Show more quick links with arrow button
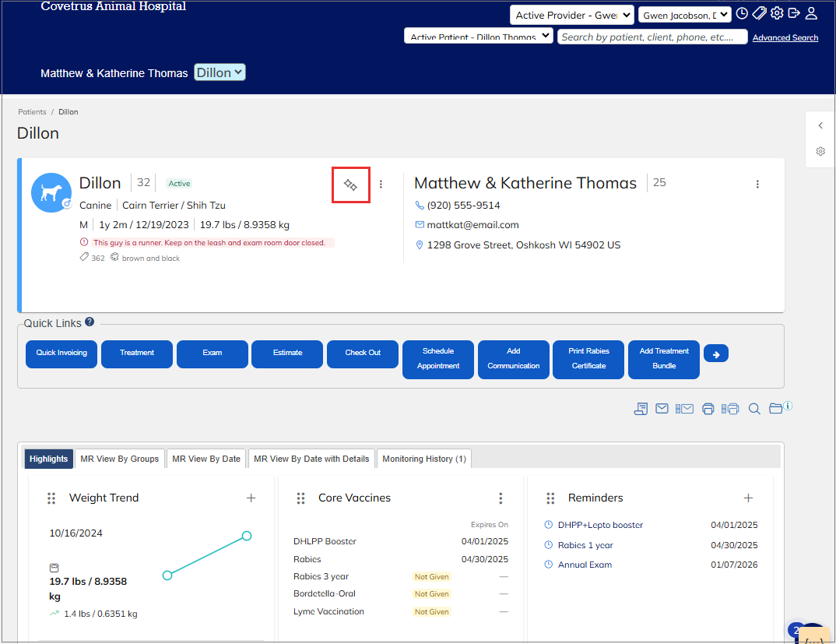 click(x=716, y=354)
